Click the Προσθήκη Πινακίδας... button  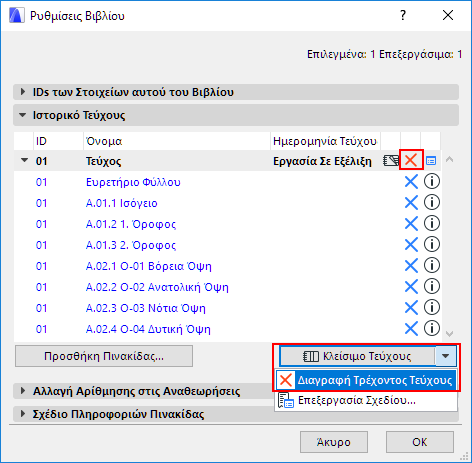(104, 356)
